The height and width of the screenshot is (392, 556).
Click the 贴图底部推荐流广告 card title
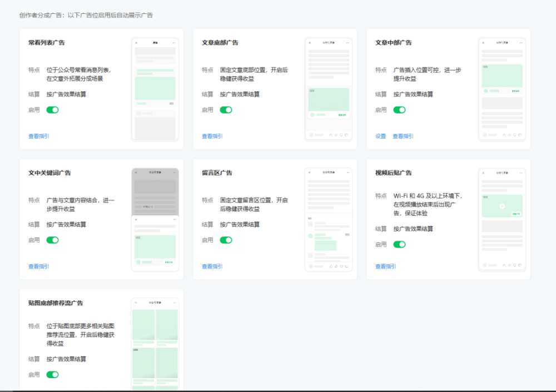56,303
